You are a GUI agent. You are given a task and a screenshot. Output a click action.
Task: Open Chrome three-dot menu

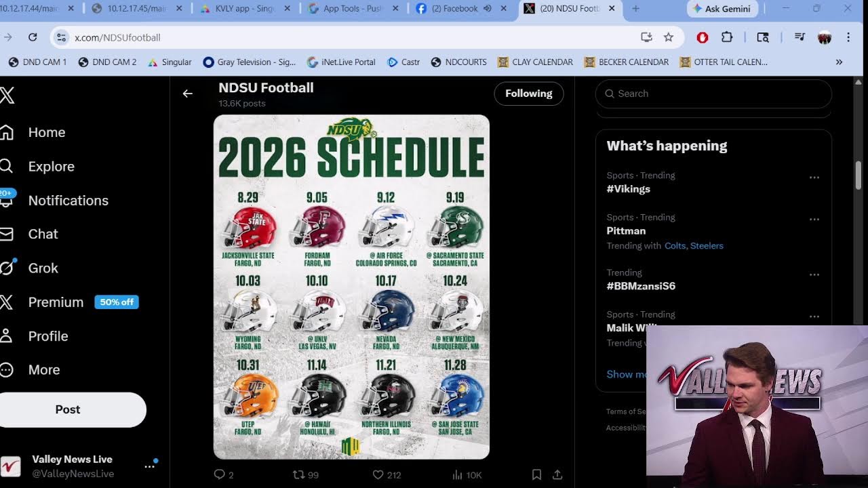point(848,37)
